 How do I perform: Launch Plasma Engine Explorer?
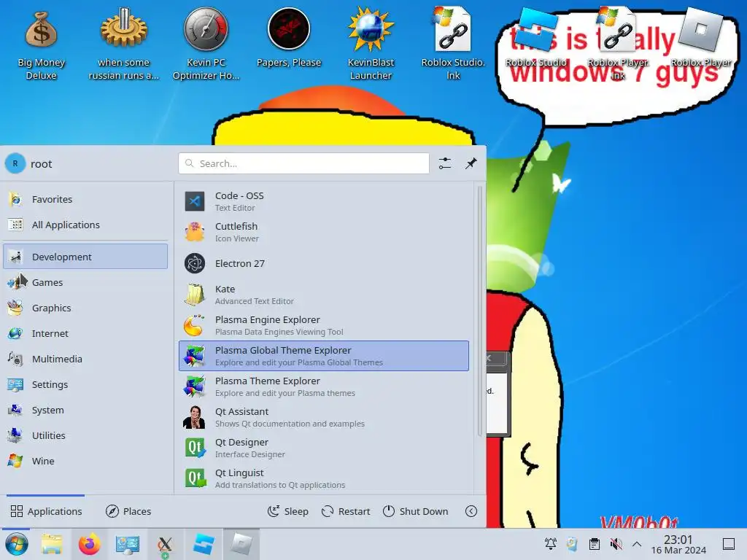[x=324, y=325]
